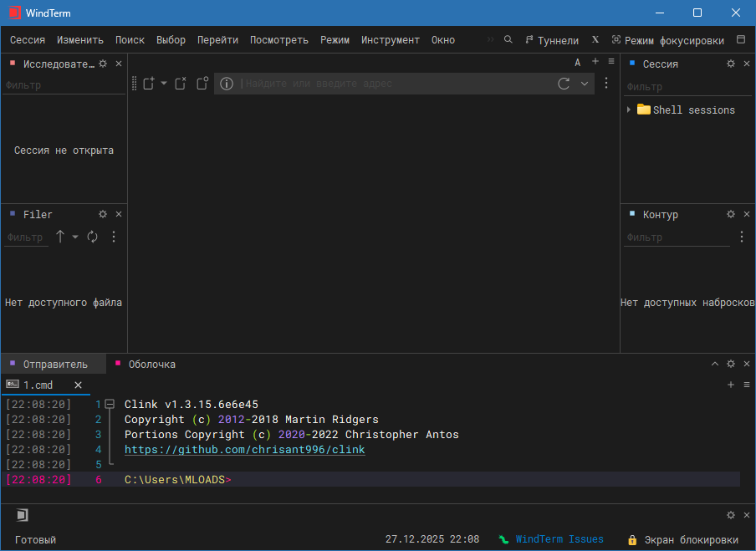Expand the Shell sessions folder
756x551 pixels.
(629, 110)
